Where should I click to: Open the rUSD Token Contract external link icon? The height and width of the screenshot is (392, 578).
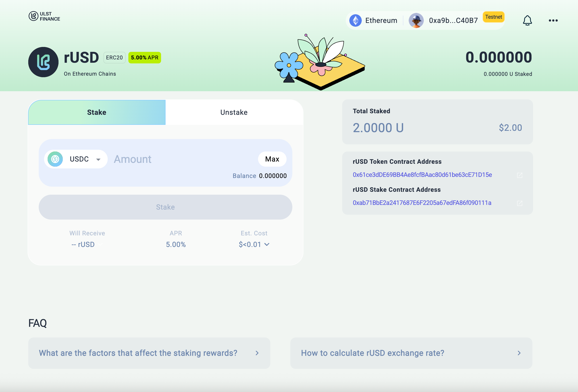pyautogui.click(x=520, y=175)
